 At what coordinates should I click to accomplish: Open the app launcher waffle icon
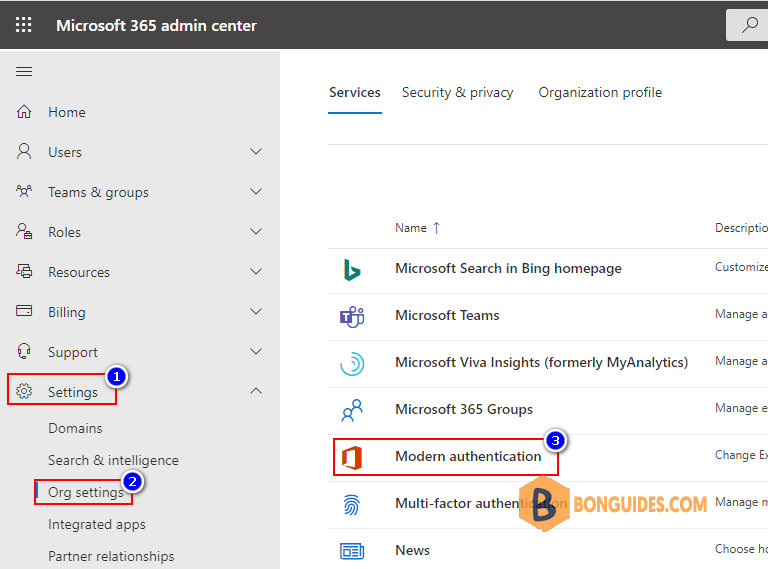(x=24, y=24)
